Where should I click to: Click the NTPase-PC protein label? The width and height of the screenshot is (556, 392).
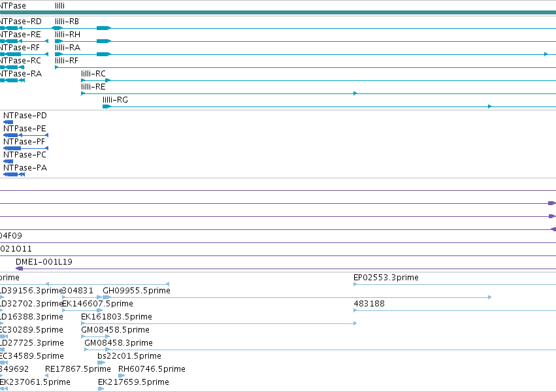click(x=24, y=155)
